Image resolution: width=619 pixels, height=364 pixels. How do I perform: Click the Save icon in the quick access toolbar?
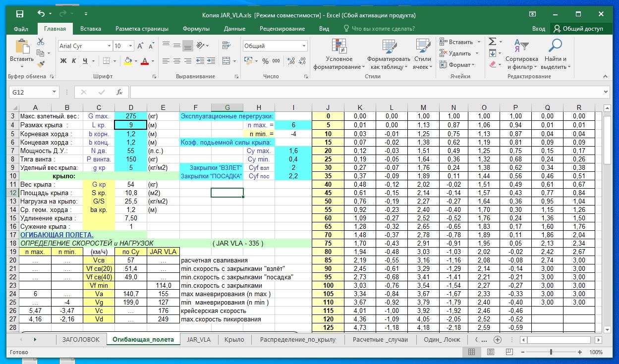[19, 14]
